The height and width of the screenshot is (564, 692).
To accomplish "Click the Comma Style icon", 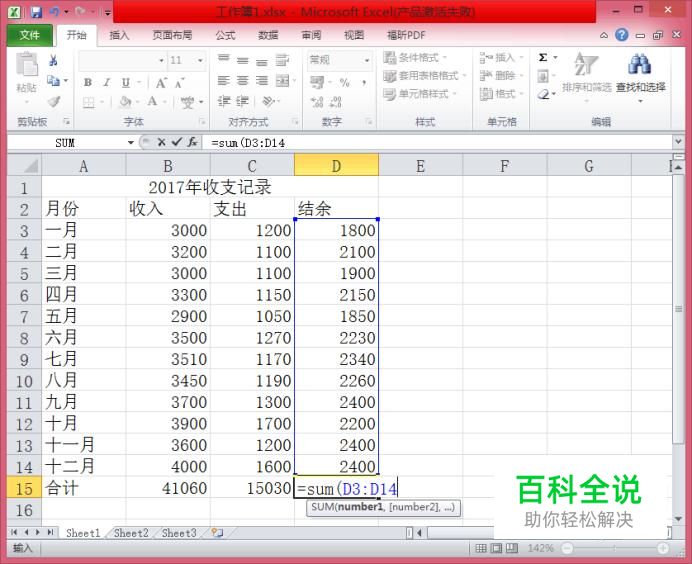I will (364, 82).
